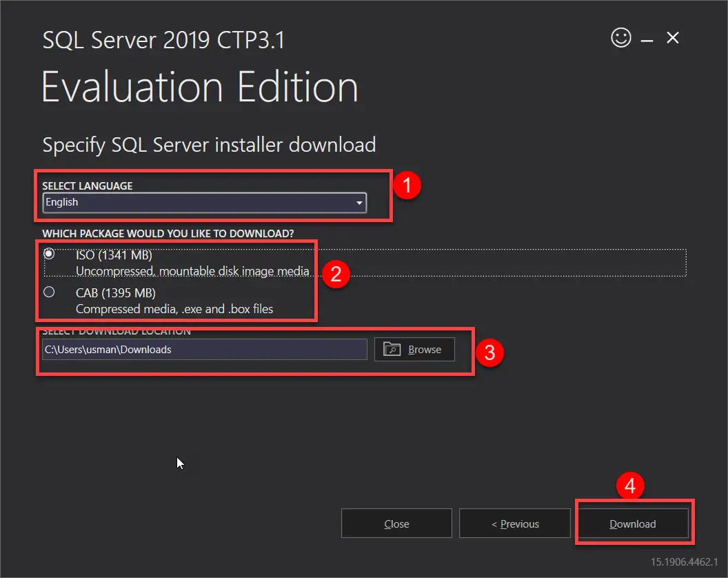The height and width of the screenshot is (578, 728).
Task: Click the Previous button
Action: [x=514, y=523]
